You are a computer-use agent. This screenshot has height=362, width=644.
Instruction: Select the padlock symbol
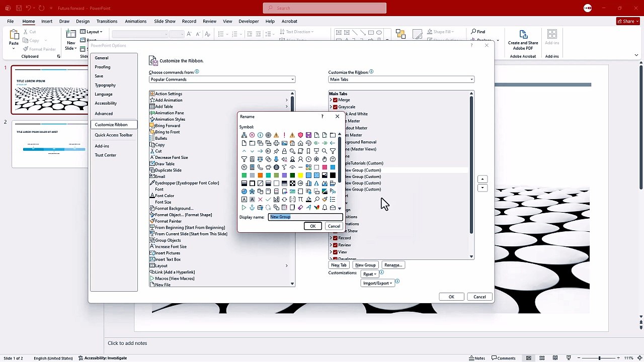[284, 151]
